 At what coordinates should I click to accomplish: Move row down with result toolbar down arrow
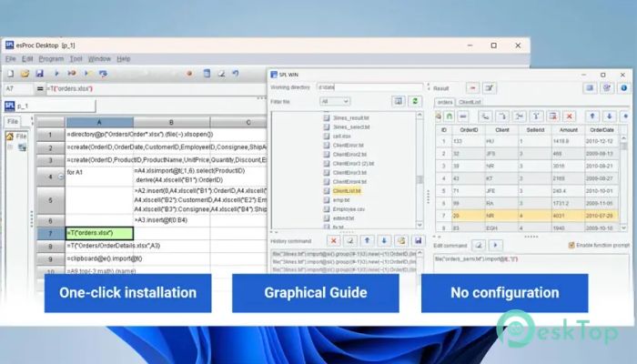(609, 116)
